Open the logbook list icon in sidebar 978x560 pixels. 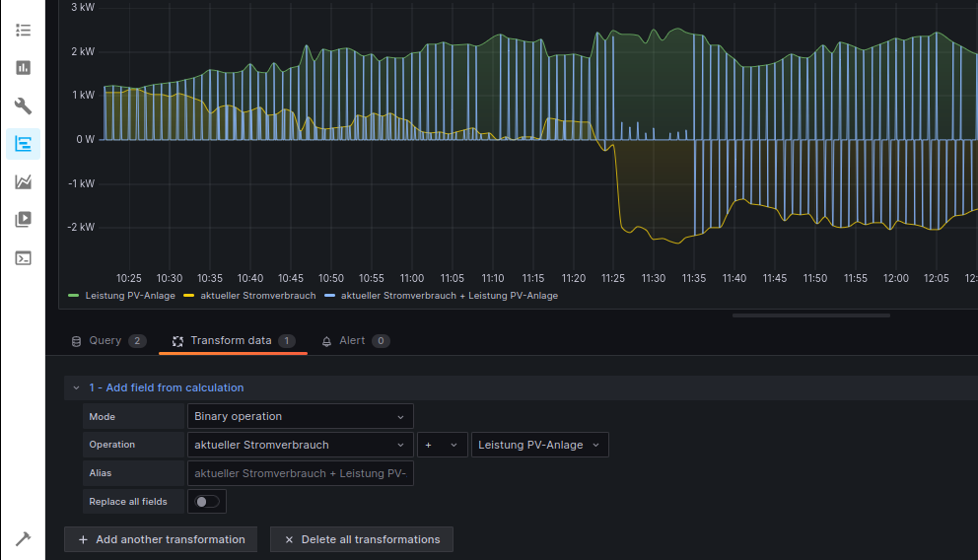pyautogui.click(x=23, y=30)
